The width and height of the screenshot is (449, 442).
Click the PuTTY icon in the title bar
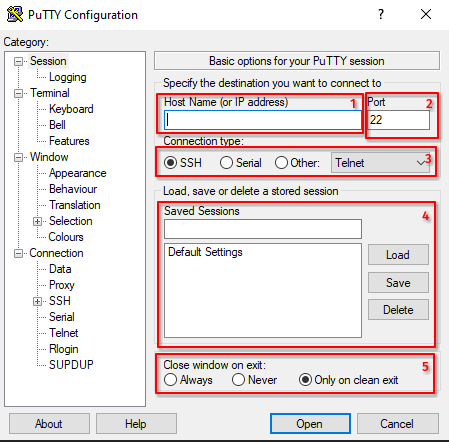click(15, 15)
